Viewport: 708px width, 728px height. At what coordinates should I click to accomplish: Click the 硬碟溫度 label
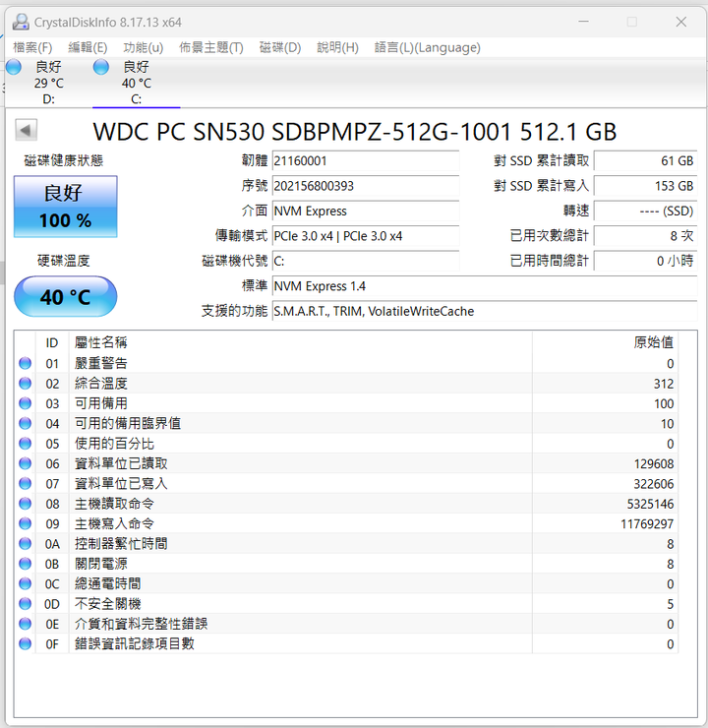[x=64, y=261]
